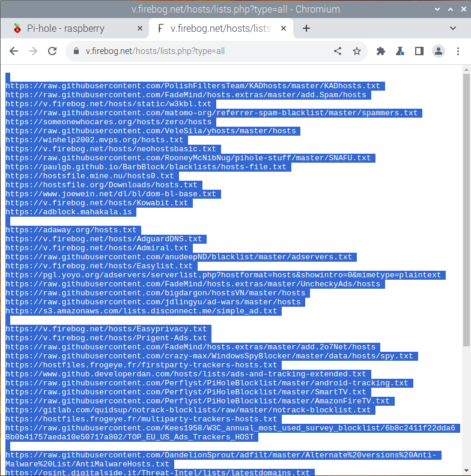
Task: Click the BarbBlock hosts-file.txt URL
Action: coord(146,167)
